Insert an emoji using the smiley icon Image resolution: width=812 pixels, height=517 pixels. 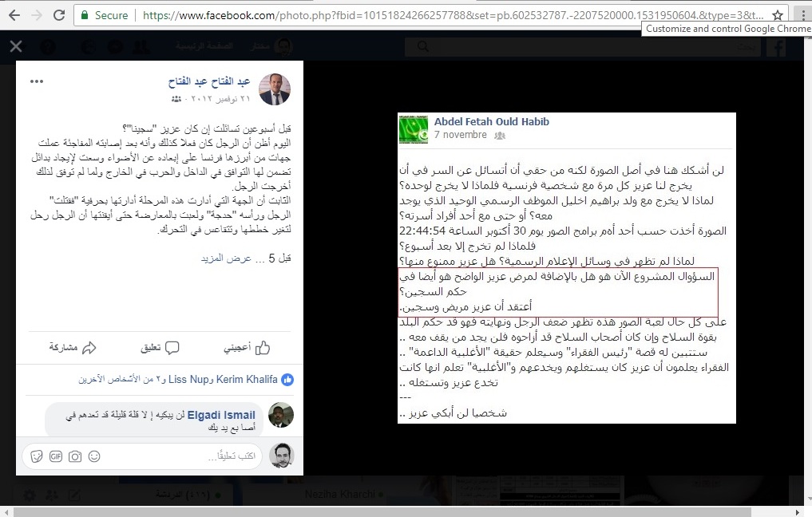pos(94,456)
